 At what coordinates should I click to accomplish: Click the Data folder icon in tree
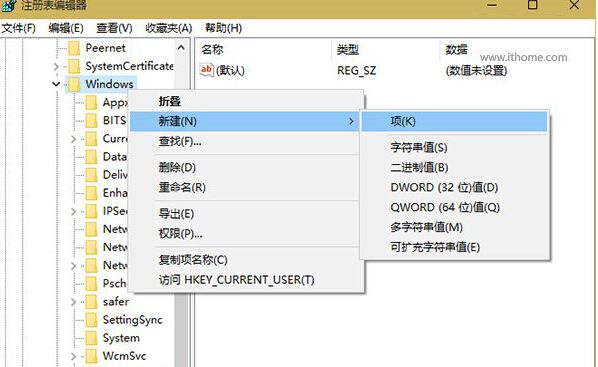pos(92,157)
